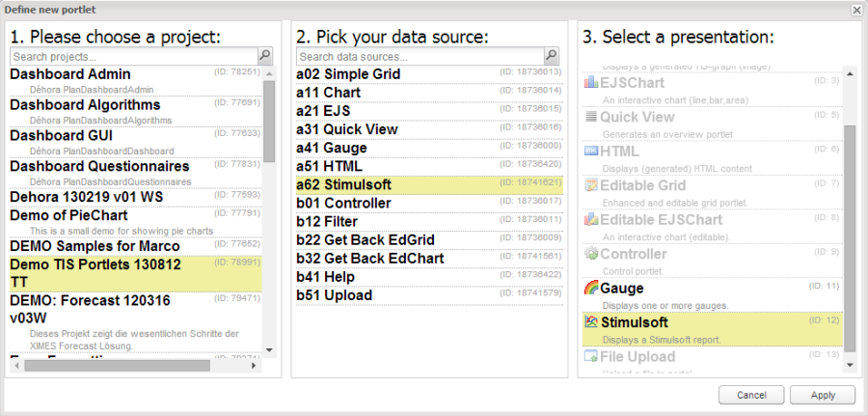Close the Define new portlet dialog

pyautogui.click(x=856, y=9)
